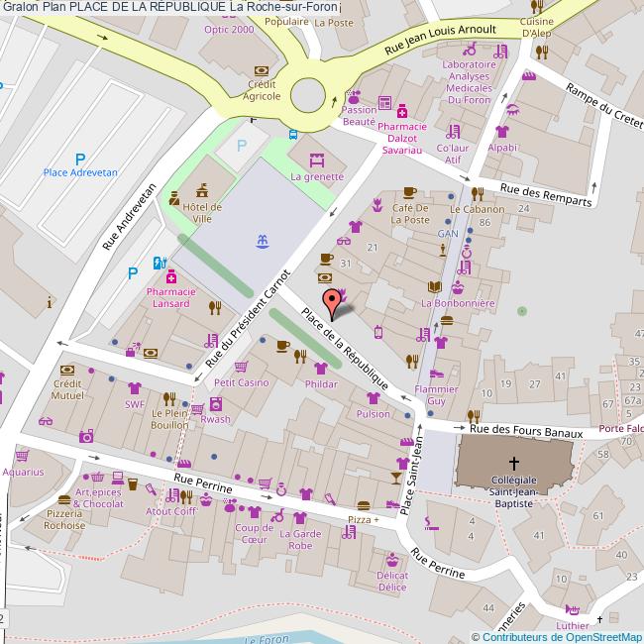644x644 pixels.
Task: Select the Pharmacie Lansard pharmacy icon
Action: [x=170, y=275]
